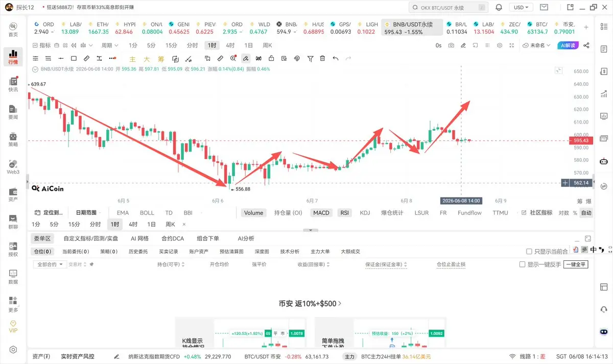Click the 562.14 price marker plus button
Viewport: 613px width, 364px height.
(x=565, y=183)
